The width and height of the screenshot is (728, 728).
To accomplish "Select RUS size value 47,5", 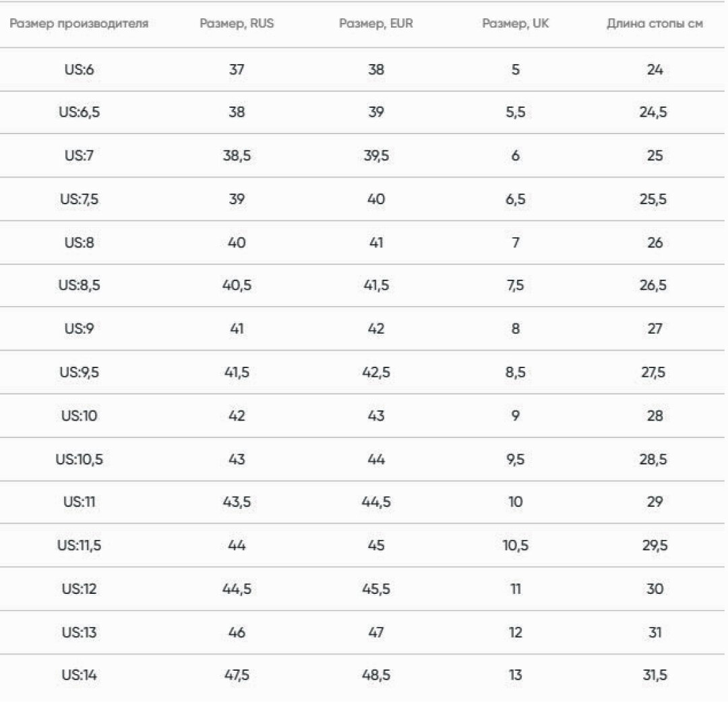I will coord(237,675).
